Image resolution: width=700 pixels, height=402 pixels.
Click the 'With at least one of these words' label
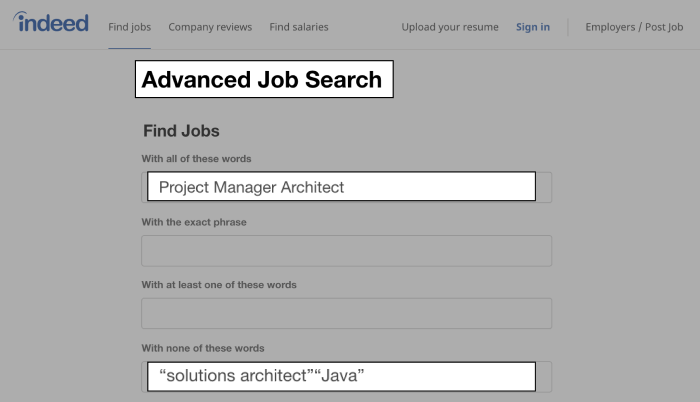point(219,285)
